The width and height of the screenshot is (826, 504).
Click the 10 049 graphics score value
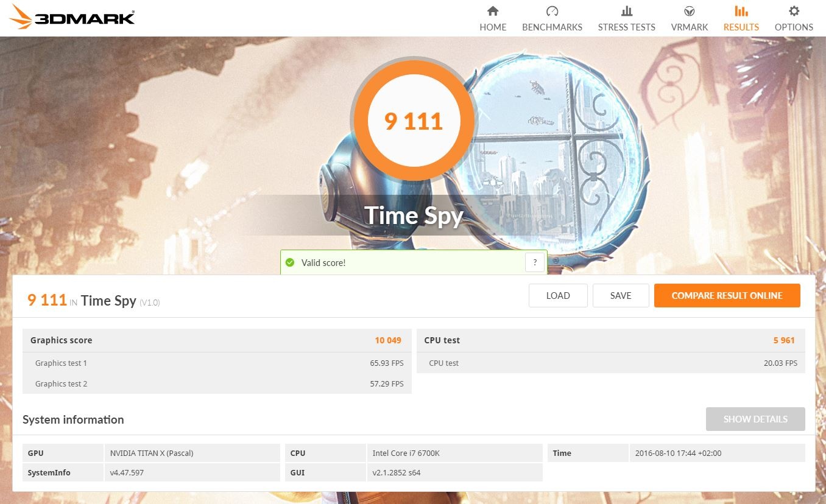tap(388, 340)
